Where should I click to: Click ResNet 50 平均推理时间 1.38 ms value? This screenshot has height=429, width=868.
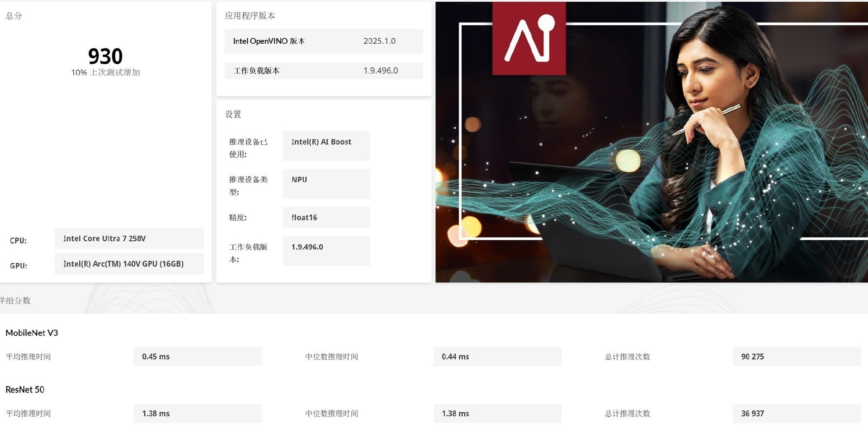[x=198, y=413]
